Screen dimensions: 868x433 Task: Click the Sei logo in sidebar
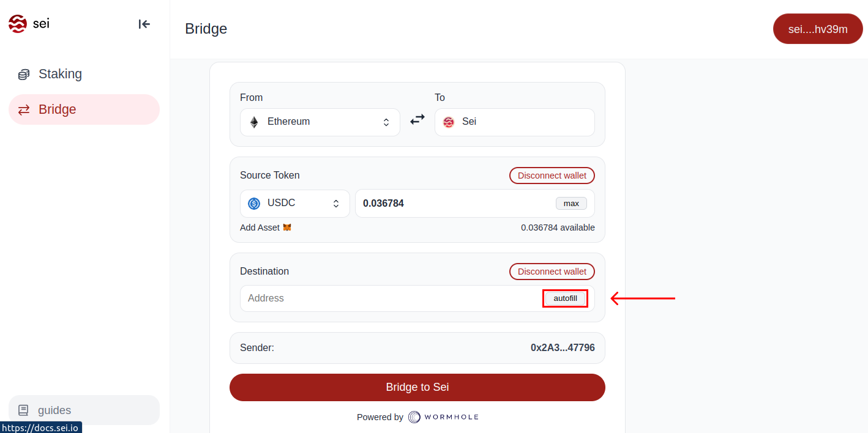point(18,24)
